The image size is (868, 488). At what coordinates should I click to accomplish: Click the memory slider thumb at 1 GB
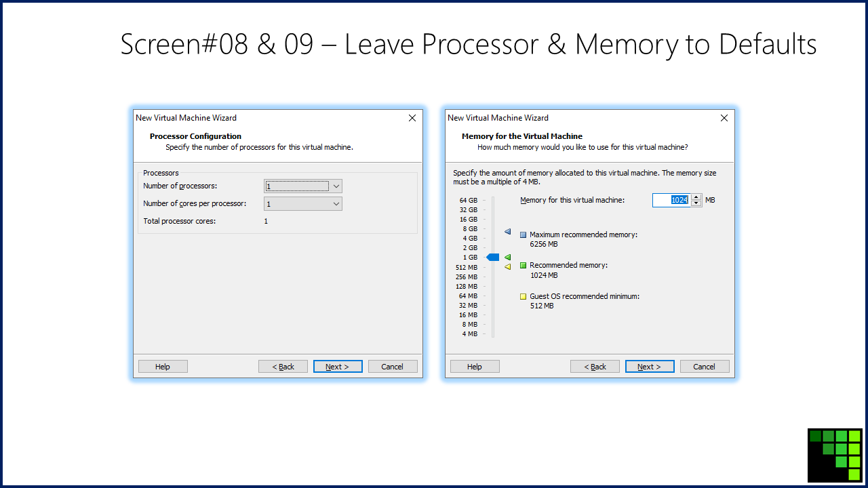(493, 258)
